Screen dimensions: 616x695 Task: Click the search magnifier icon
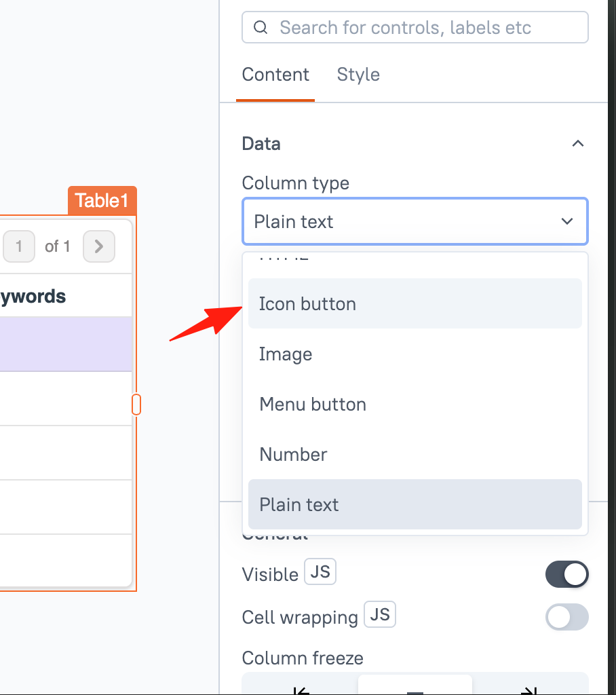260,27
